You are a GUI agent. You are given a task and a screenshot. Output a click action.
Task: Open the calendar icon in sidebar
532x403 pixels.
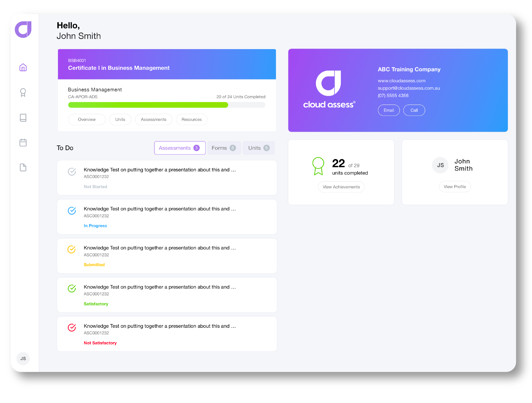pyautogui.click(x=23, y=142)
